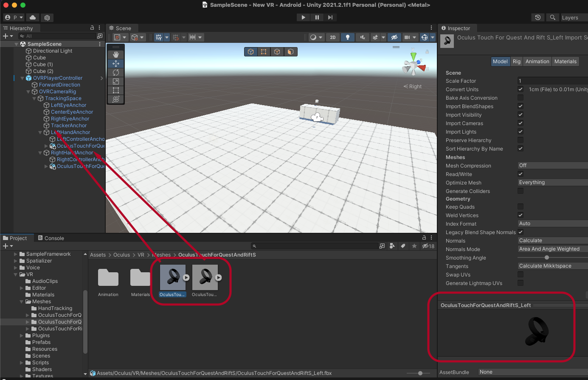Screen dimensions: 588x380
Task: Open the Console tab
Action: (51, 238)
